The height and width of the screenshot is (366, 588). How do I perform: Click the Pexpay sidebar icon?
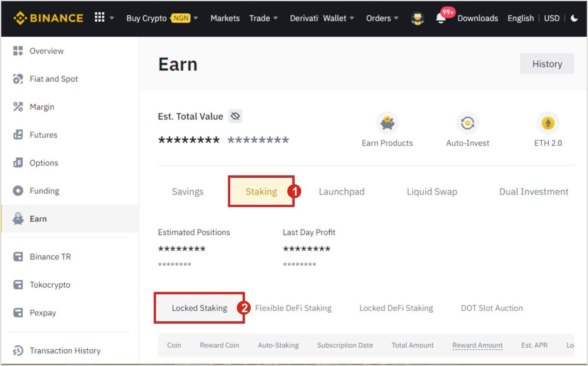[18, 313]
